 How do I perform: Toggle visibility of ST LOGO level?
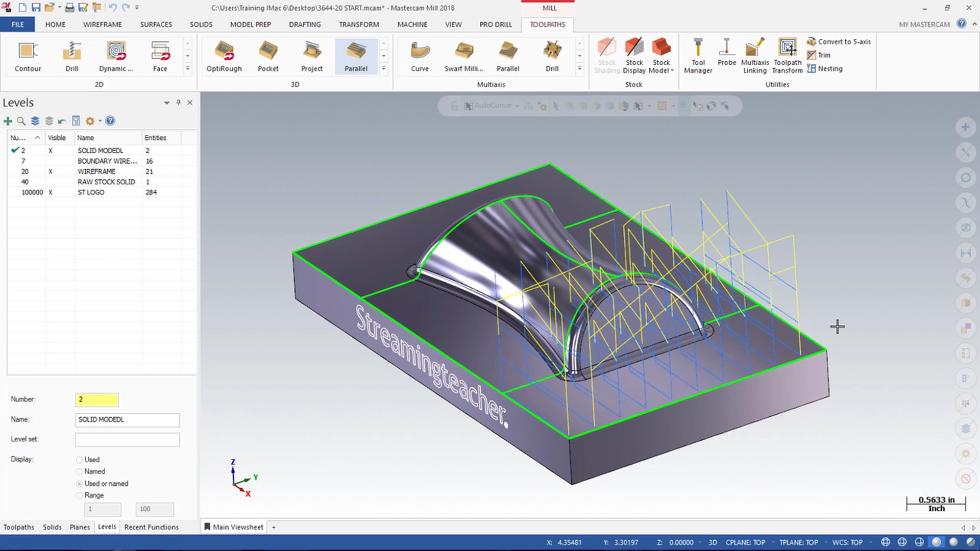pyautogui.click(x=51, y=192)
